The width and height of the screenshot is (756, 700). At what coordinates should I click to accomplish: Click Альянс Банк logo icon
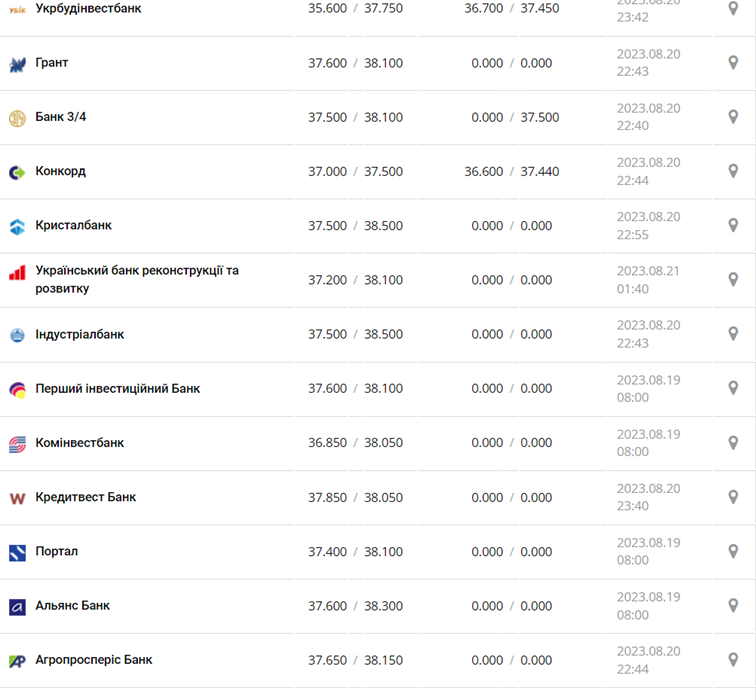(x=17, y=606)
